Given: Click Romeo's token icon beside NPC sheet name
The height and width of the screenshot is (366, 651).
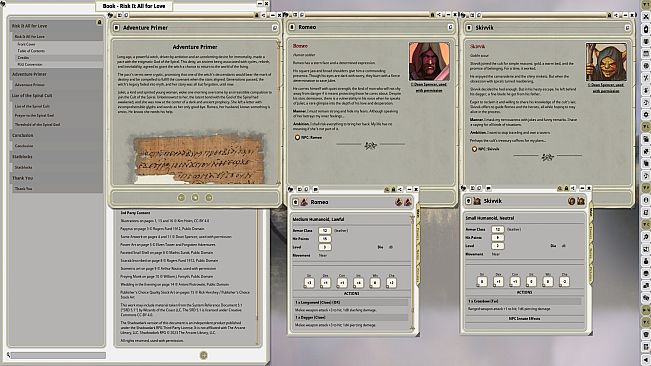Looking at the screenshot, I should (x=304, y=202).
